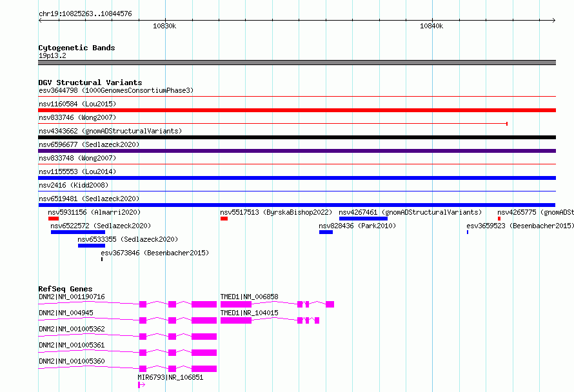Open variant nsv828436 (Park2010) label

click(x=357, y=226)
